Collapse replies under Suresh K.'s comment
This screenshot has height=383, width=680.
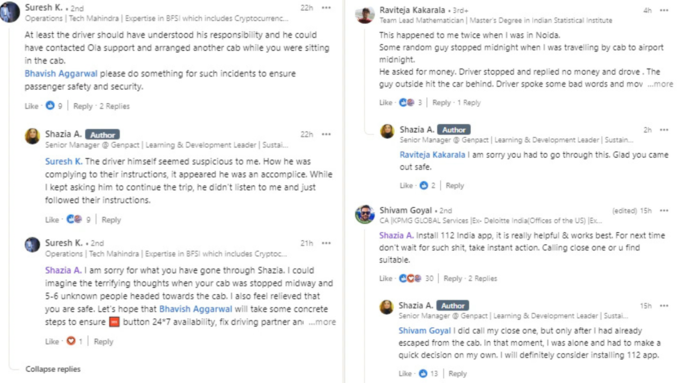pos(53,369)
